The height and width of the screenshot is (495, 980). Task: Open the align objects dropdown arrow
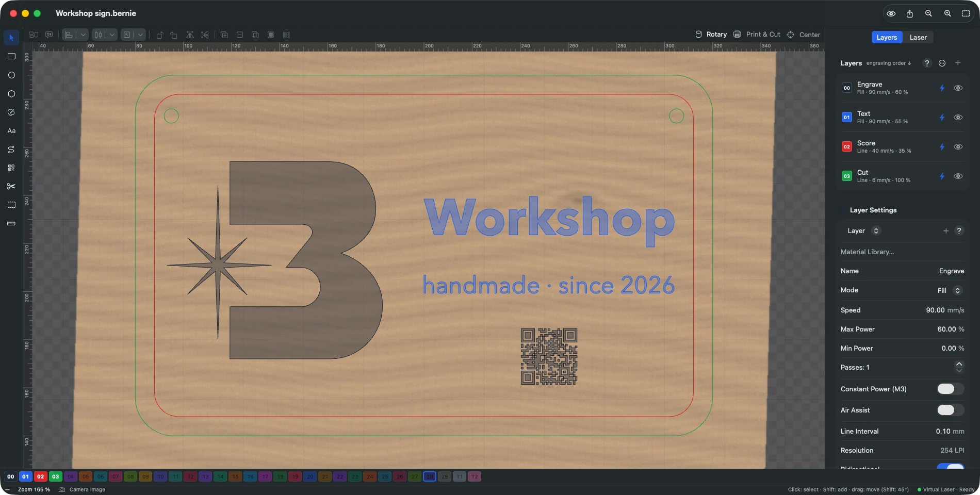click(x=83, y=35)
